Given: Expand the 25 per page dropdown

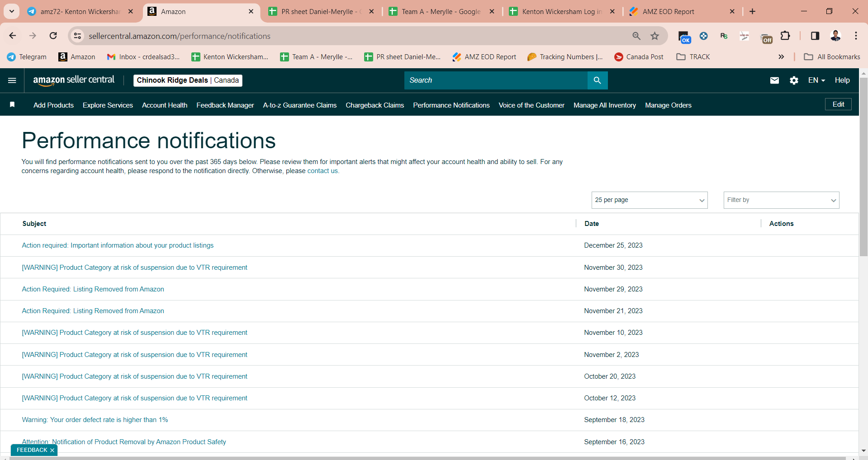Looking at the screenshot, I should tap(650, 200).
